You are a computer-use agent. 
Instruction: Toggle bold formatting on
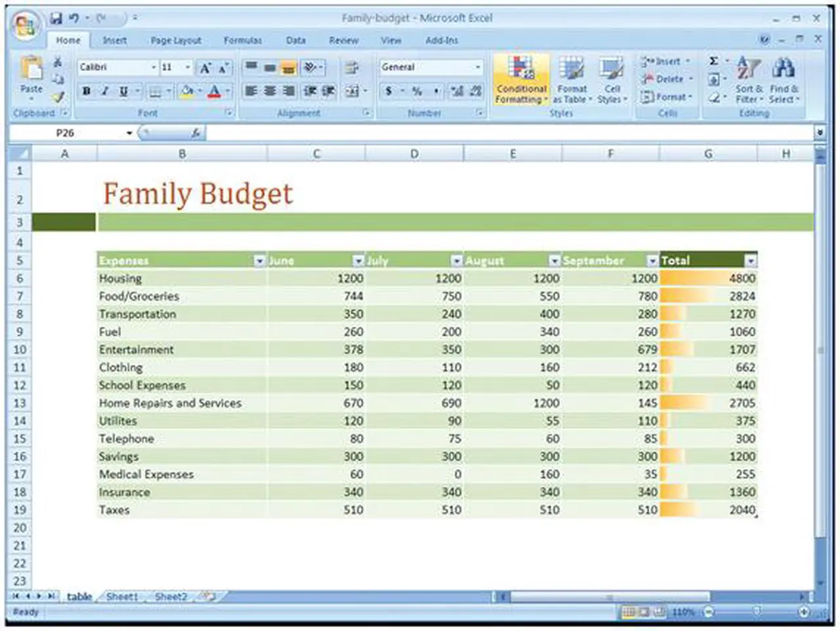pyautogui.click(x=85, y=91)
